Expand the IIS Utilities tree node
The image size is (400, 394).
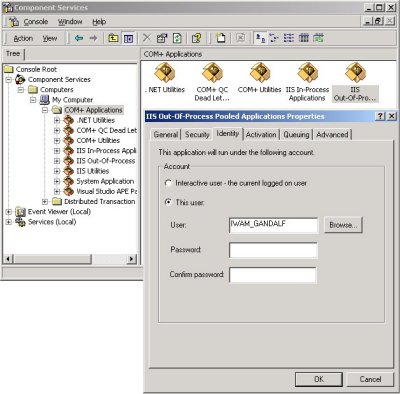(x=57, y=171)
